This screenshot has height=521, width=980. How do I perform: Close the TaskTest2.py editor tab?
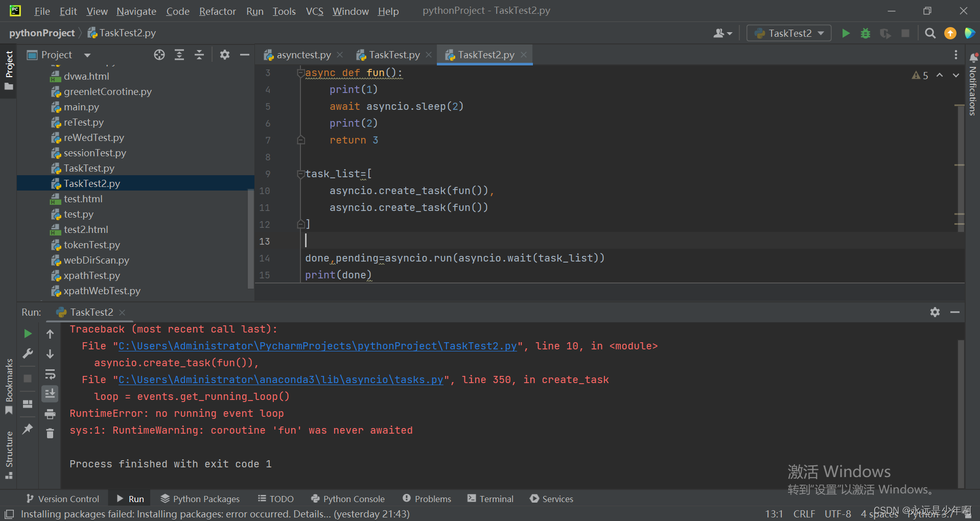coord(524,55)
